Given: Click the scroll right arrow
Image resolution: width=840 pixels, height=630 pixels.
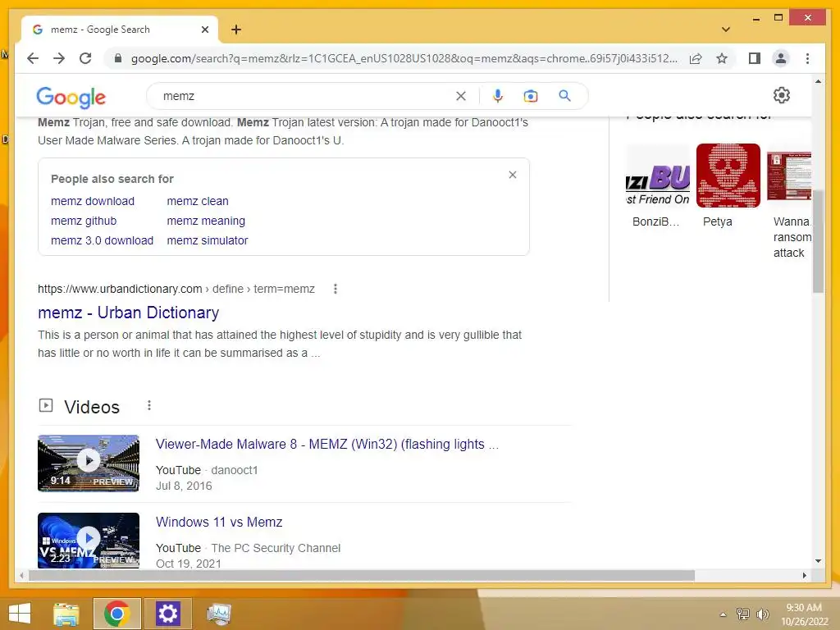Looking at the screenshot, I should click(x=804, y=575).
